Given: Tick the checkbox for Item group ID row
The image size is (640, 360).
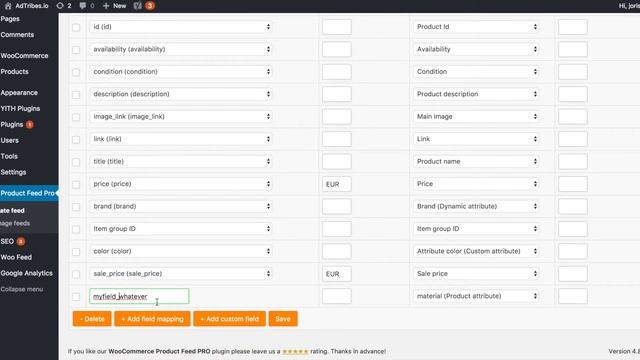Looking at the screenshot, I should tap(76, 229).
